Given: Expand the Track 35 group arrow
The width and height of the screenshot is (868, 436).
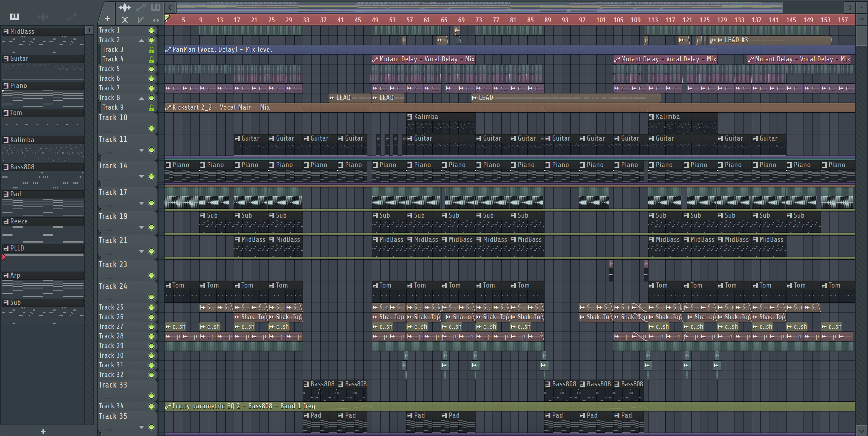Looking at the screenshot, I should [x=142, y=427].
